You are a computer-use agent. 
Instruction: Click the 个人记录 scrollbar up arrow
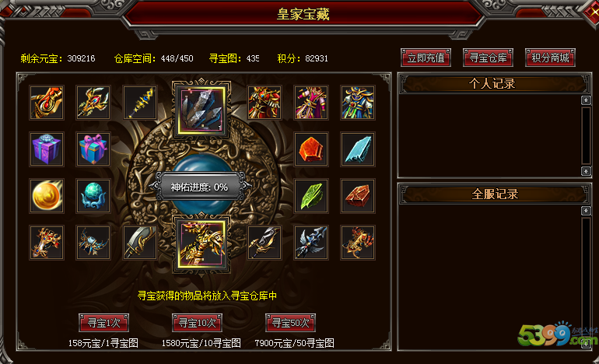(x=586, y=100)
